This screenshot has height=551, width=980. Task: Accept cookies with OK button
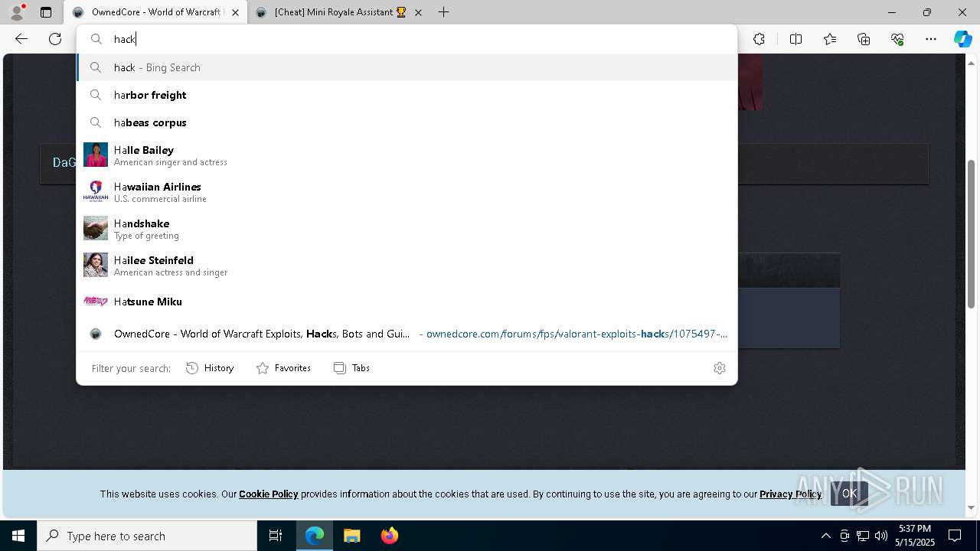click(x=849, y=494)
